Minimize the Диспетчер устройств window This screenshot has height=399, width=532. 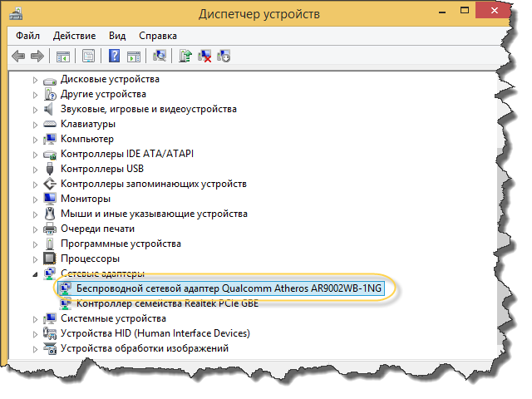click(x=441, y=12)
